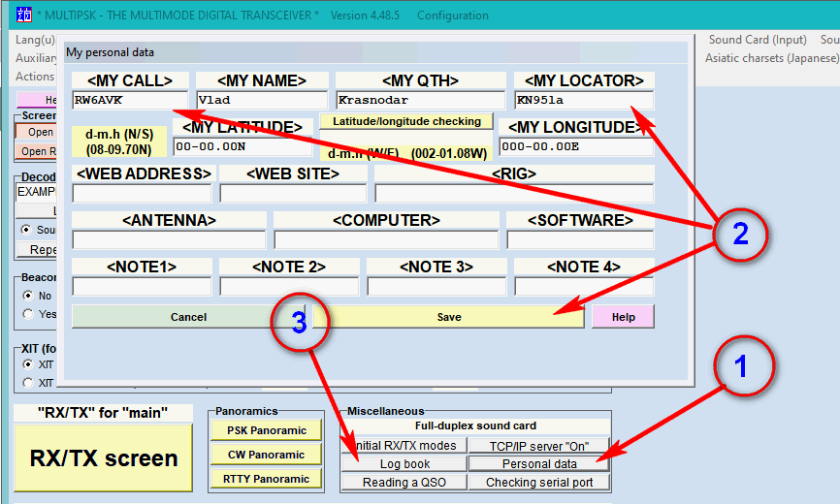Click TCP/IP server "On" button
This screenshot has height=504, width=840.
click(x=539, y=446)
